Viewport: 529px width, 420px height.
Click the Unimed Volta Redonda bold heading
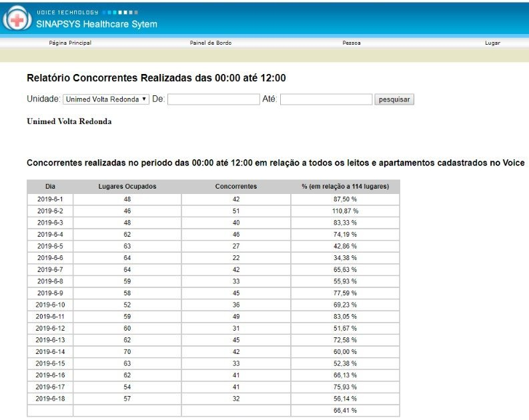pos(69,122)
